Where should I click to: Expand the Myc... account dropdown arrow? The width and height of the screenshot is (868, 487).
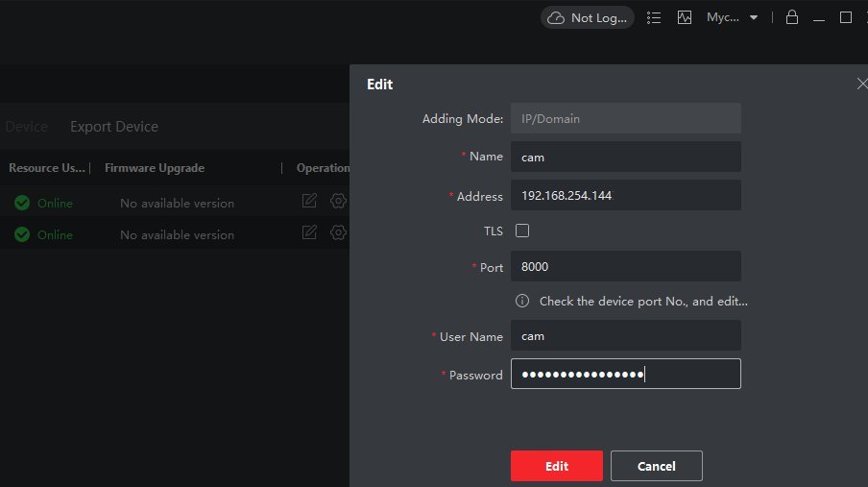[754, 17]
